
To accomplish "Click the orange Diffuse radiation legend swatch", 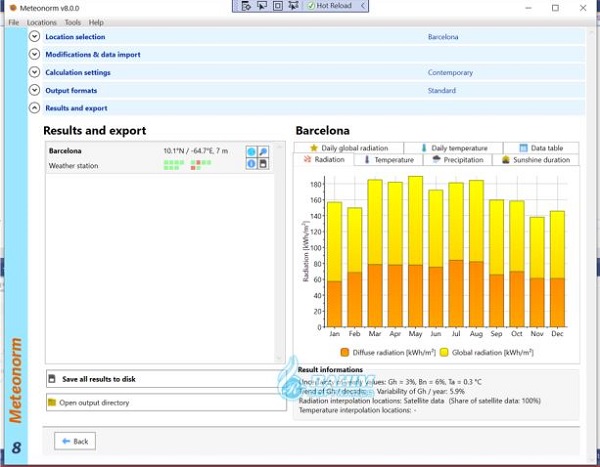I will tap(344, 352).
